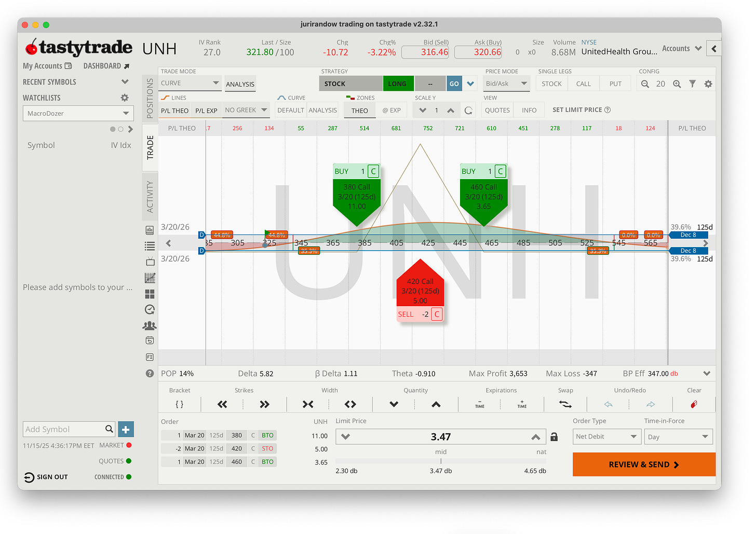Toggle the P/L EXP line
The image size is (756, 534).
click(206, 111)
